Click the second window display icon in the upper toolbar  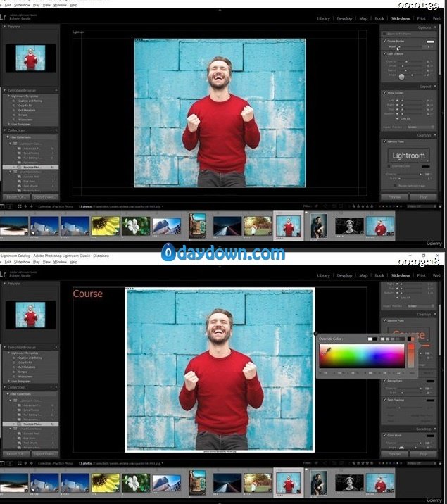coord(10,206)
